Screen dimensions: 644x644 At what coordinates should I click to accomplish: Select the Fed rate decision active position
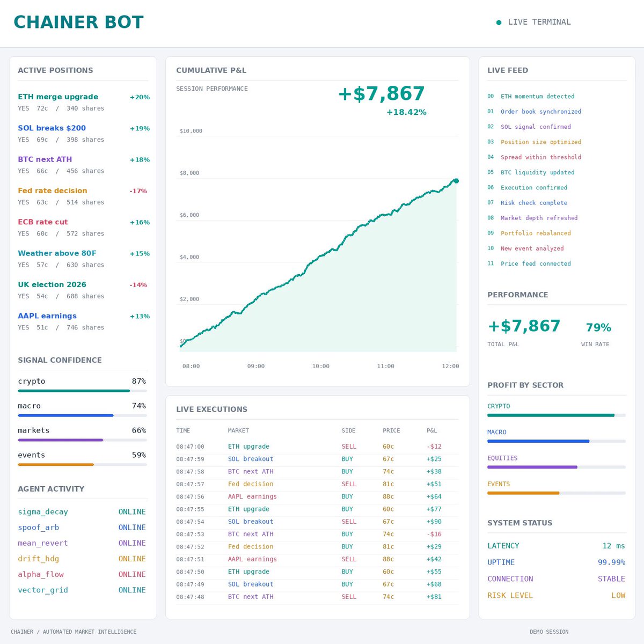tap(84, 196)
